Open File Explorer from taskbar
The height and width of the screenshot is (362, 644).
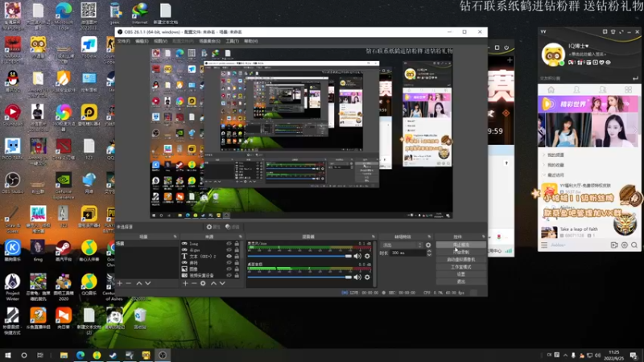pyautogui.click(x=64, y=355)
